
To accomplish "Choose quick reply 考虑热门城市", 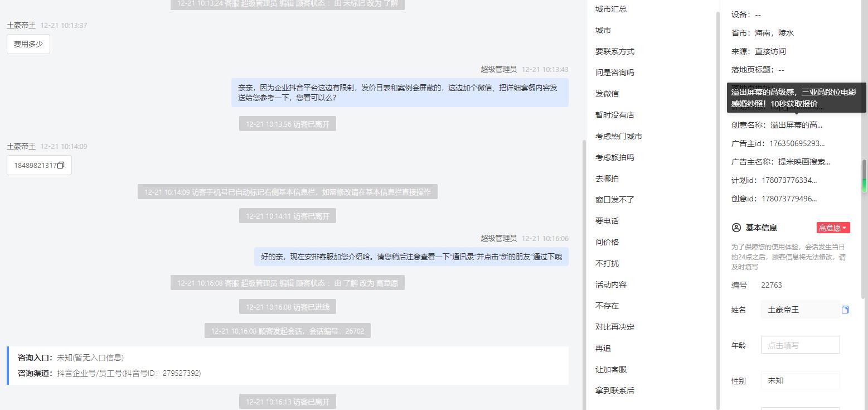I will 619,136.
